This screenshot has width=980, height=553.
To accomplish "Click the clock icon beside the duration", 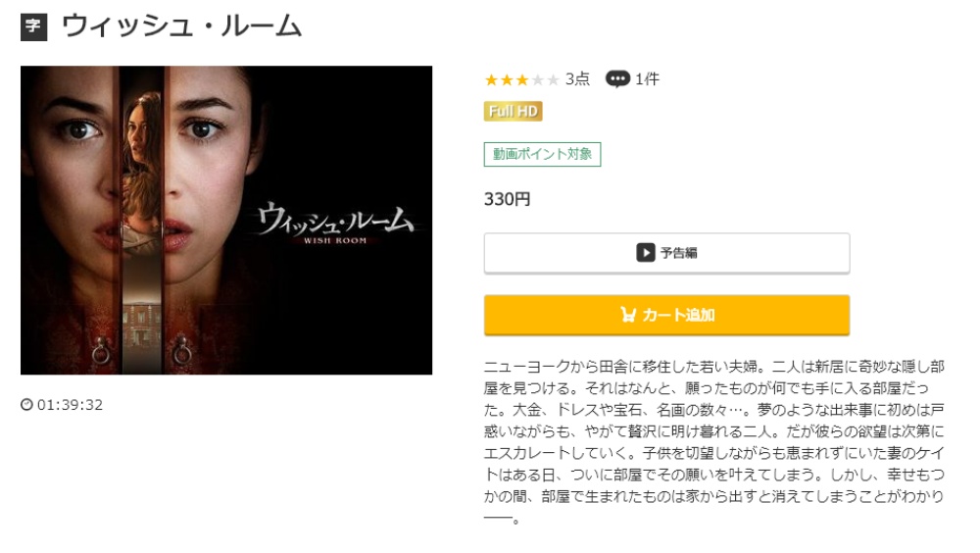I will point(26,405).
